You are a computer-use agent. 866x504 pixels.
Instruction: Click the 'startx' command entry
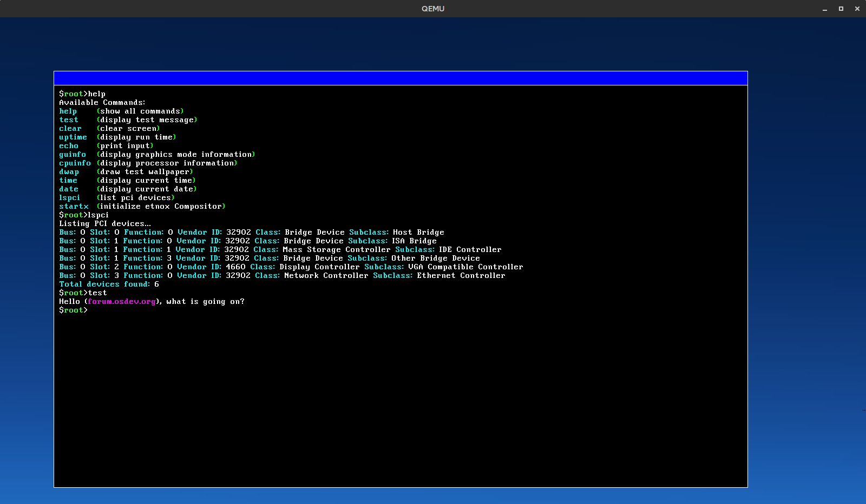(74, 207)
